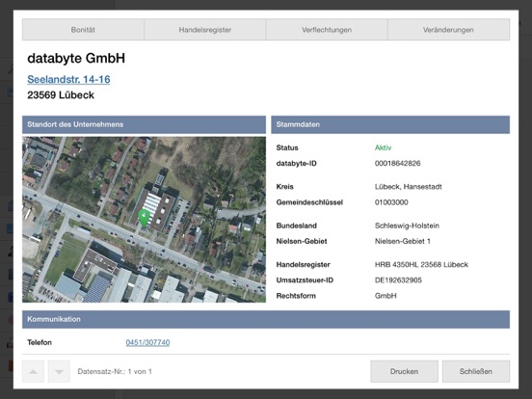Screen dimensions: 532x399
Task: Select the Kreis value Lübeck, Hansestadt
Action: 409,187
